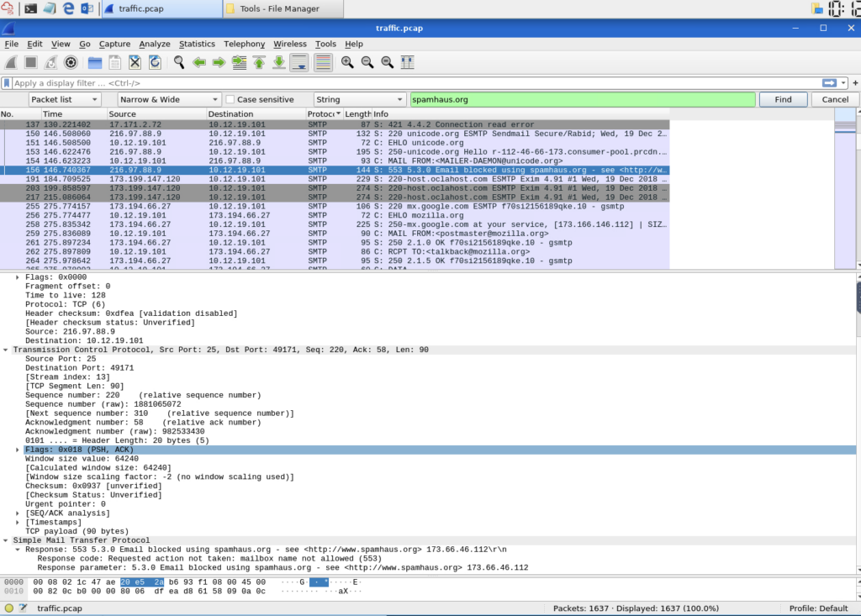Click resize columns to fit icon
The height and width of the screenshot is (616, 861).
tap(408, 62)
